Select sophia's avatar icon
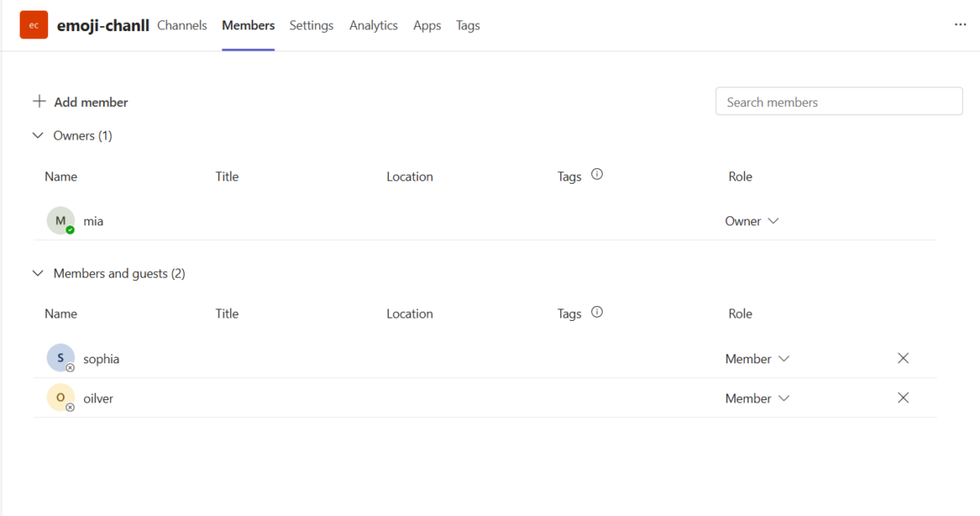Viewport: 980px width, 516px height. [x=60, y=358]
